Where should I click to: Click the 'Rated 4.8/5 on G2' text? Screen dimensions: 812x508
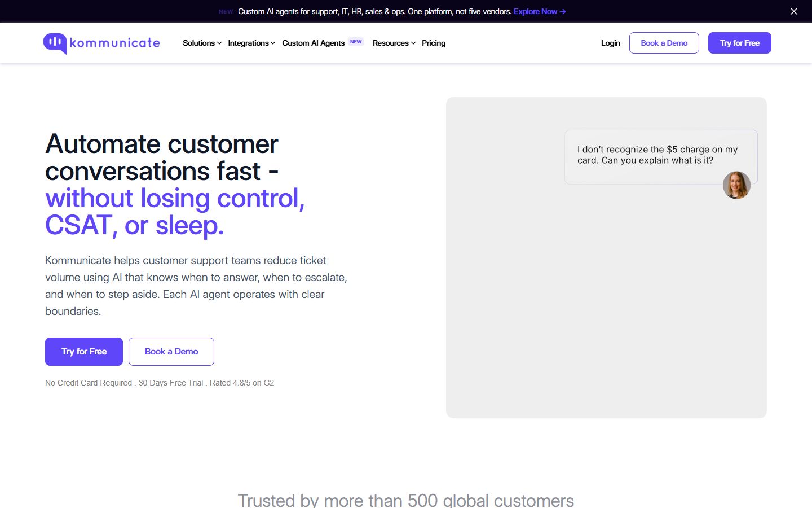(x=242, y=383)
